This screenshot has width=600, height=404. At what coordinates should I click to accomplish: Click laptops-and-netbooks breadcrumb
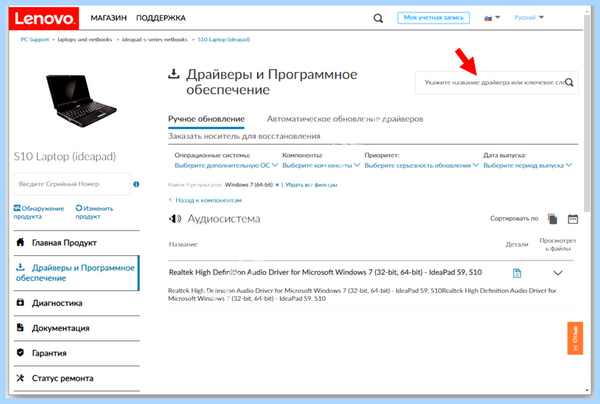click(x=85, y=39)
